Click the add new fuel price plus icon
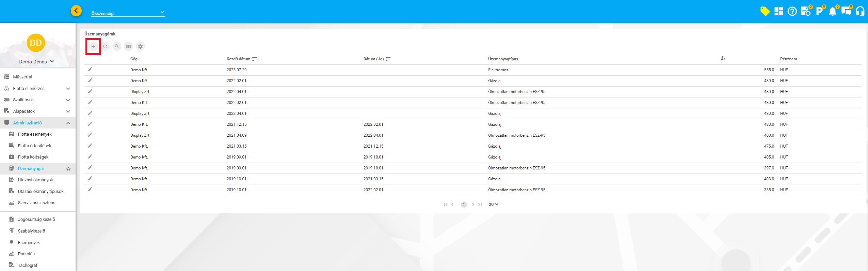This screenshot has width=868, height=271. tap(93, 46)
